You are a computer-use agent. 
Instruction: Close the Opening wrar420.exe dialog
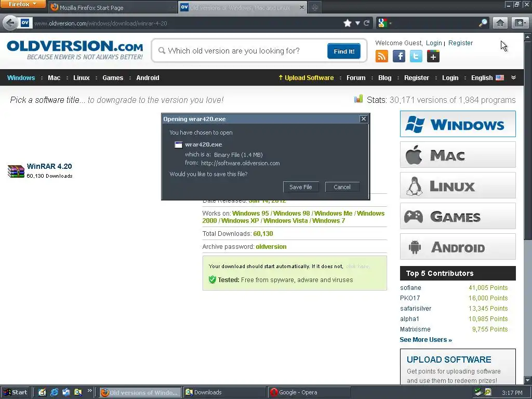point(363,119)
